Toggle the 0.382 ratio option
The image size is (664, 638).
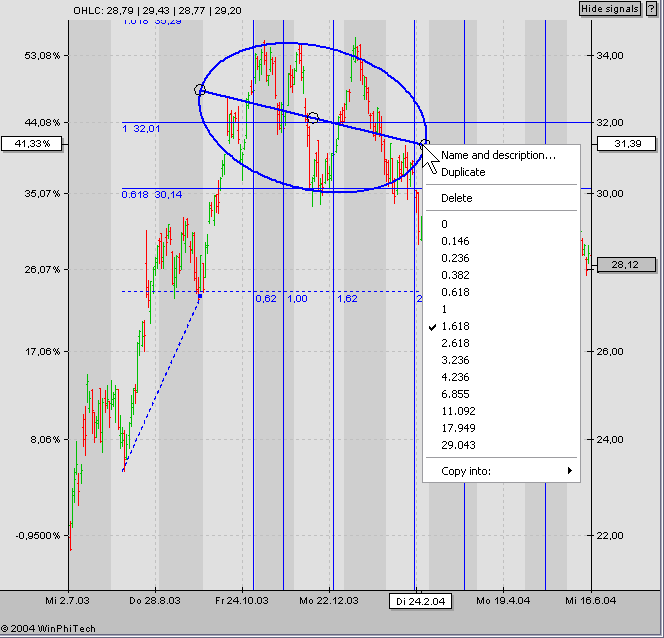coord(455,275)
